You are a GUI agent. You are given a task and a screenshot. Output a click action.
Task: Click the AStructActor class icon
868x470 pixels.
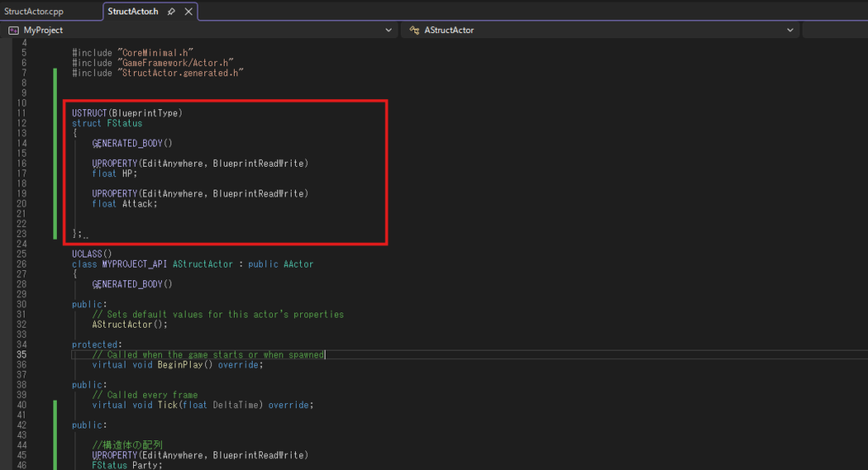tap(415, 30)
